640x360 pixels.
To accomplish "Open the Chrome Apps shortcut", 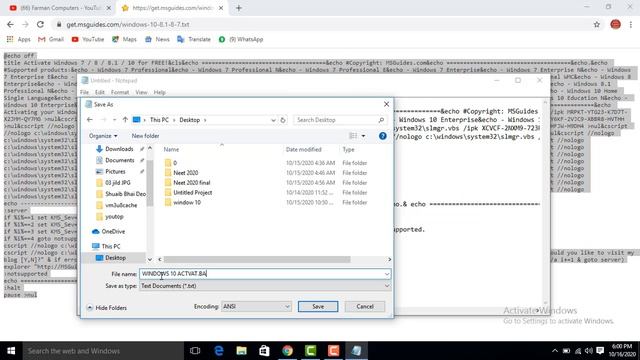I will [x=18, y=40].
